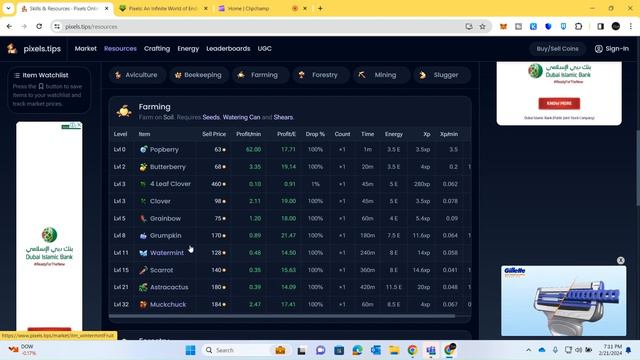Open the 4 Leaf Clover item
The width and height of the screenshot is (640, 360).
(170, 184)
